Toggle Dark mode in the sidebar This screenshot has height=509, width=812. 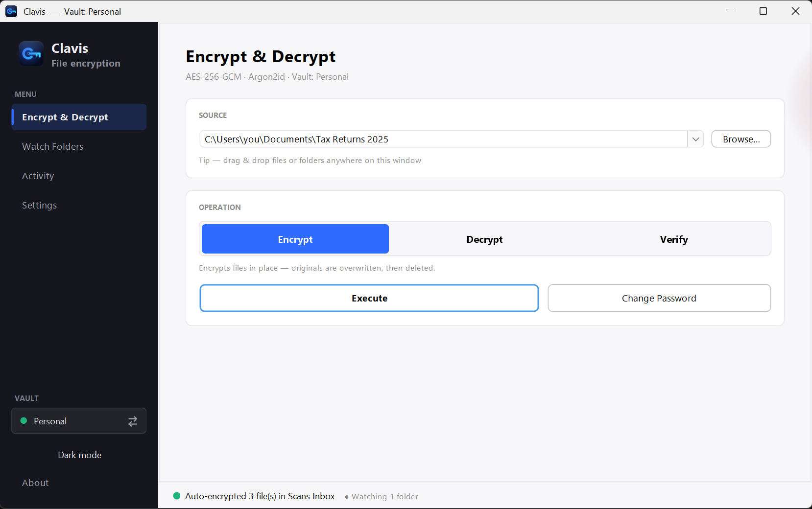click(79, 455)
